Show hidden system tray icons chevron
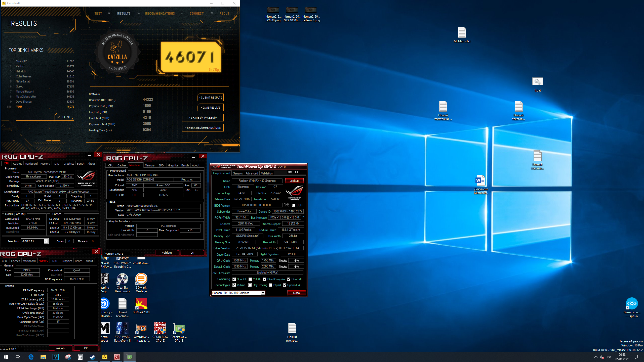644x362 pixels. click(x=596, y=357)
